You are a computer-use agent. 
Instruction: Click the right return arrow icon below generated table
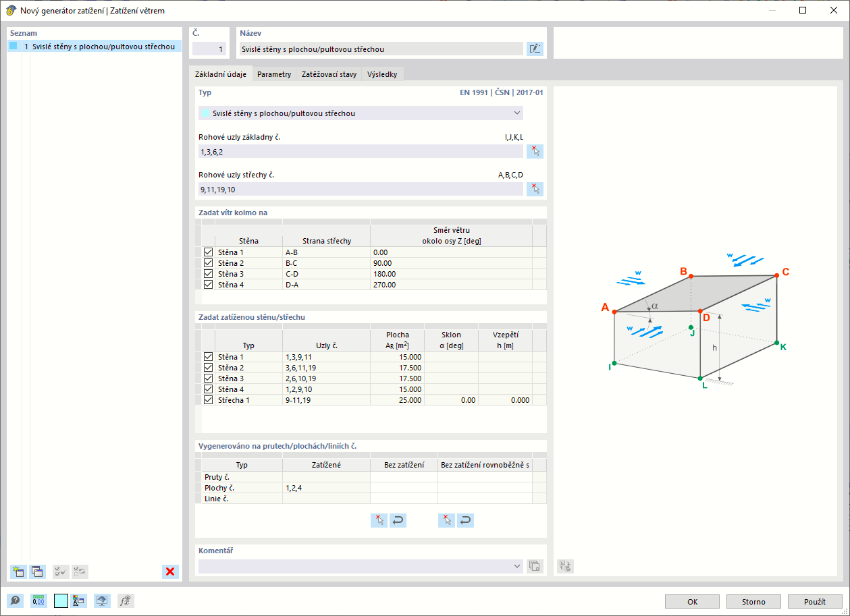coord(465,520)
